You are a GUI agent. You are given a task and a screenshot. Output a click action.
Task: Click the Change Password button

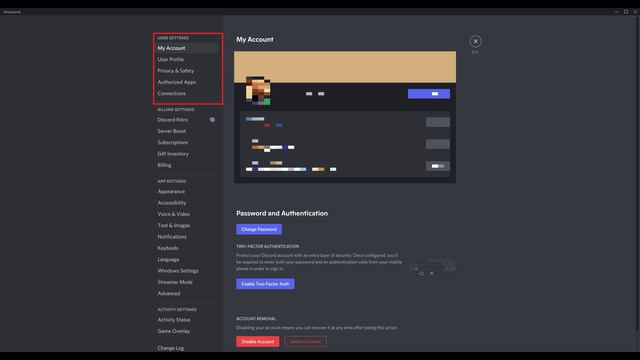pos(259,229)
